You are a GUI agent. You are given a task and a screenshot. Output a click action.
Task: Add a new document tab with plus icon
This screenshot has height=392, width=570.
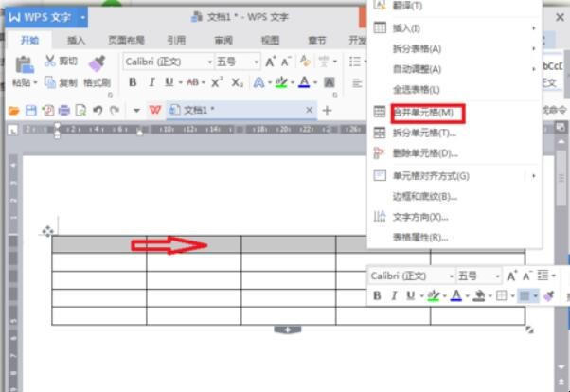pos(327,110)
